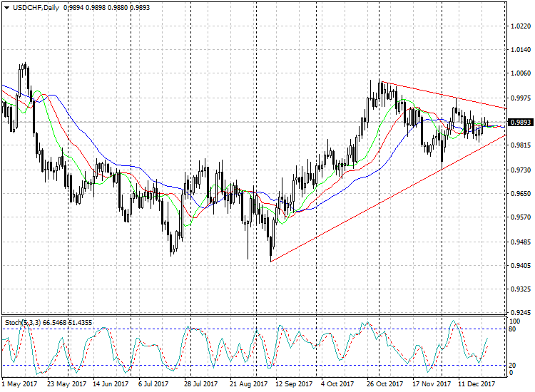Image resolution: width=535 pixels, height=392 pixels.
Task: Select the 6 Jul 2017 date label
Action: [153, 384]
